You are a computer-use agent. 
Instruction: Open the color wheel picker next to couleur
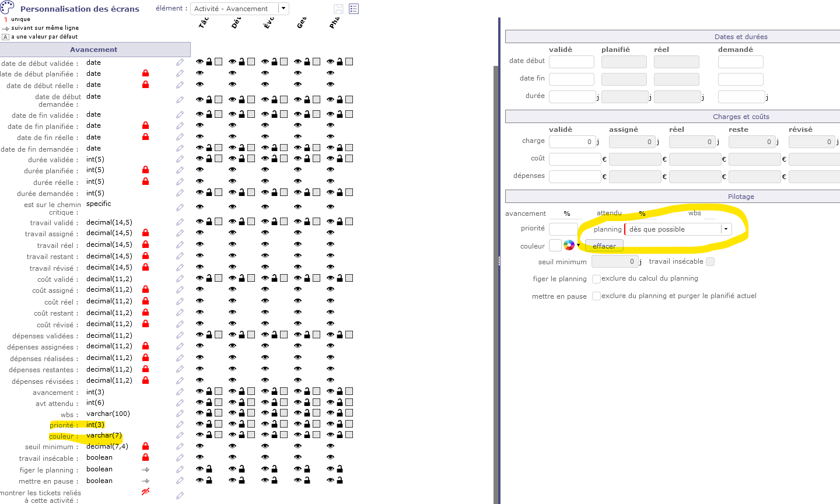569,245
